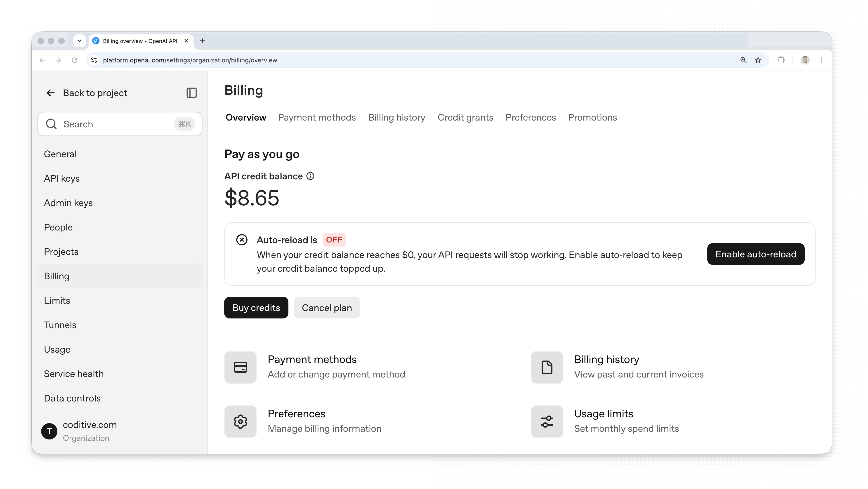This screenshot has width=868, height=489.
Task: Bookmark the page with the star icon
Action: pos(758,60)
